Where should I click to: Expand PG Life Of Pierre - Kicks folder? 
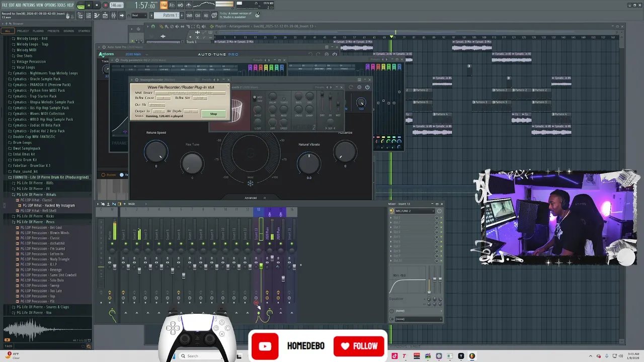point(35,216)
